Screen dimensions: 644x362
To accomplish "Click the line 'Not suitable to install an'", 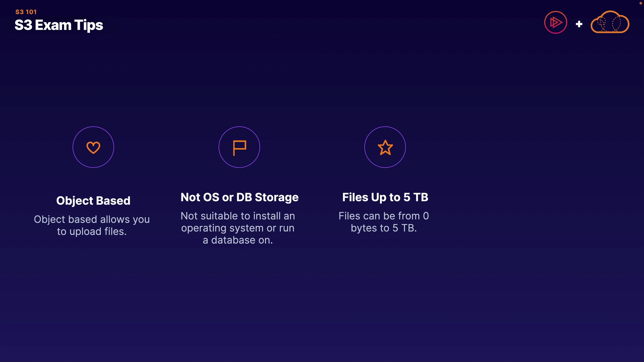I will coord(238,216).
